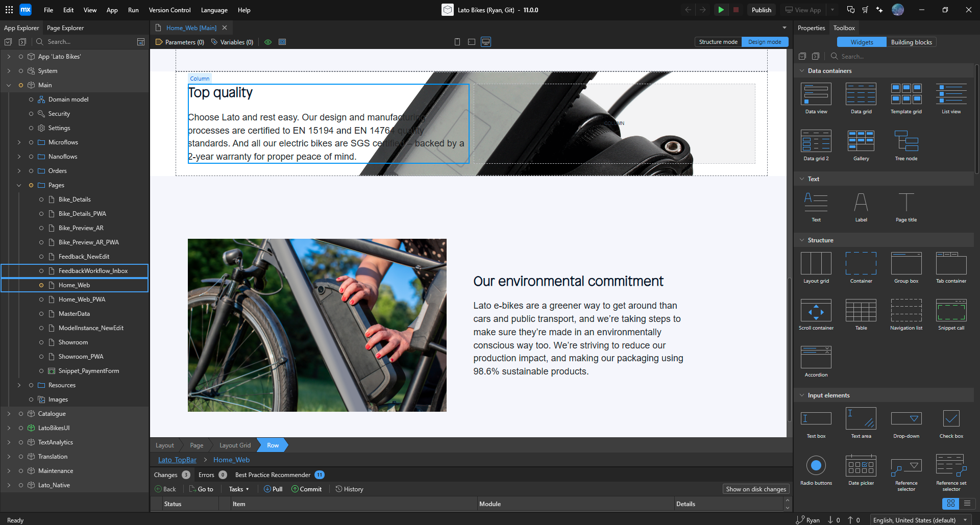Click the Publish button
Image resolution: width=980 pixels, height=525 pixels.
[761, 10]
